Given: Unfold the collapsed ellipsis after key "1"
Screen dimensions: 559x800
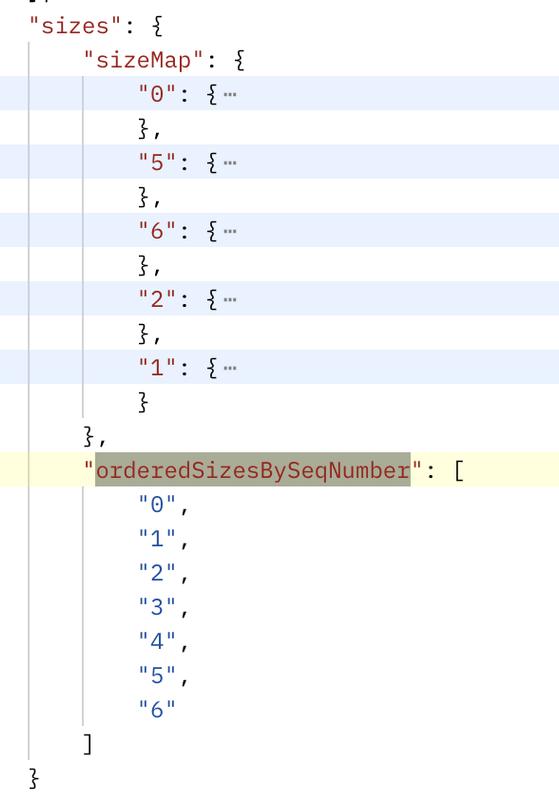Looking at the screenshot, I should [x=230, y=368].
